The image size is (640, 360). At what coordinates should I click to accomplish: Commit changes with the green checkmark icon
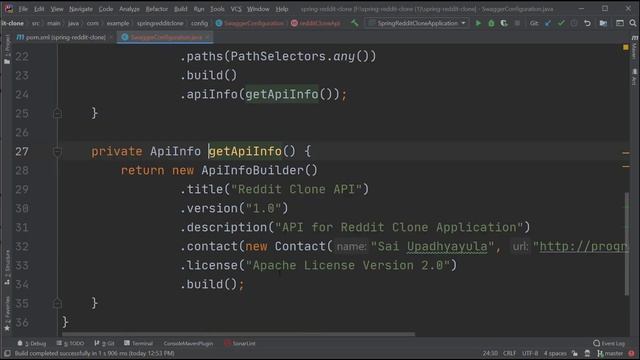561,23
